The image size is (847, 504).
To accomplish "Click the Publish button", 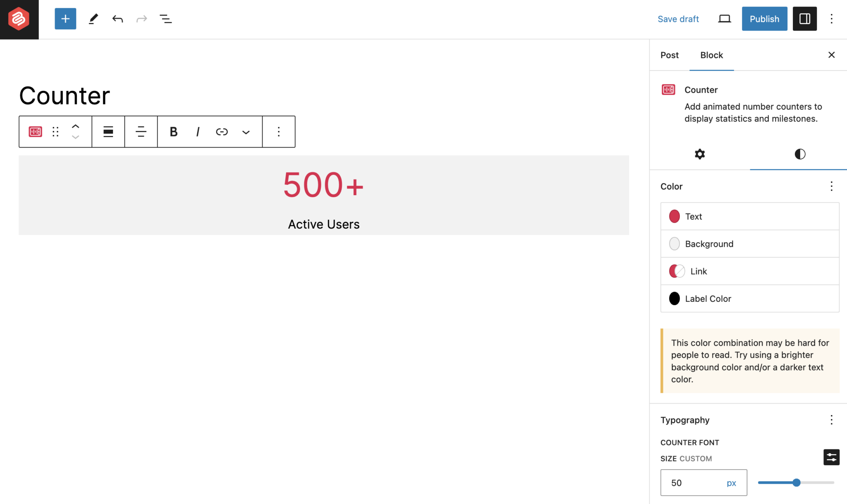I will [764, 19].
